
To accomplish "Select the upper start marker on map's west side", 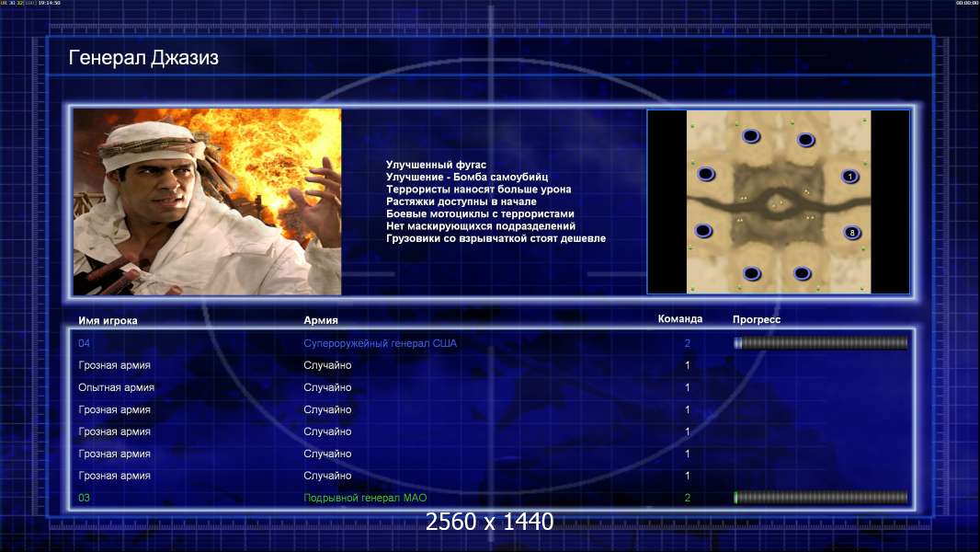I will click(706, 174).
